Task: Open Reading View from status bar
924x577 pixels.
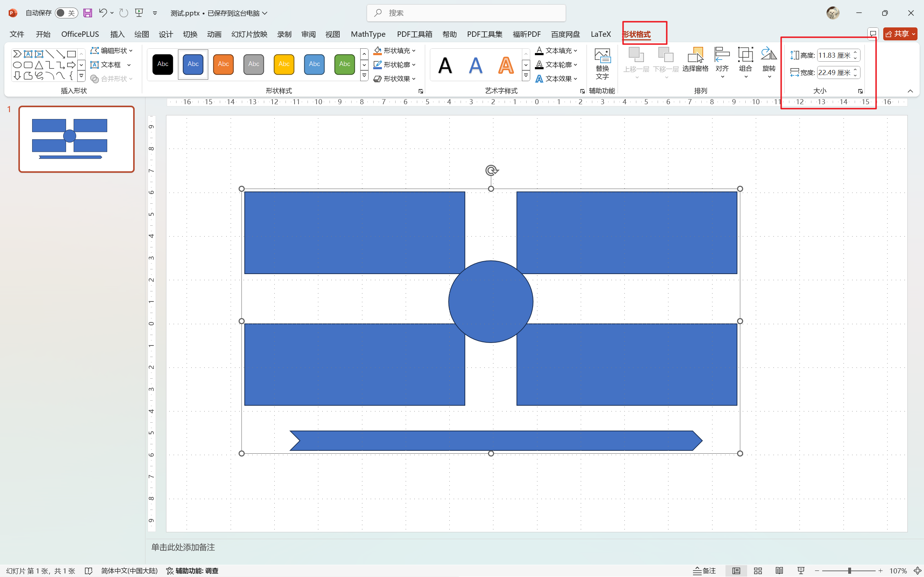Action: pos(779,571)
